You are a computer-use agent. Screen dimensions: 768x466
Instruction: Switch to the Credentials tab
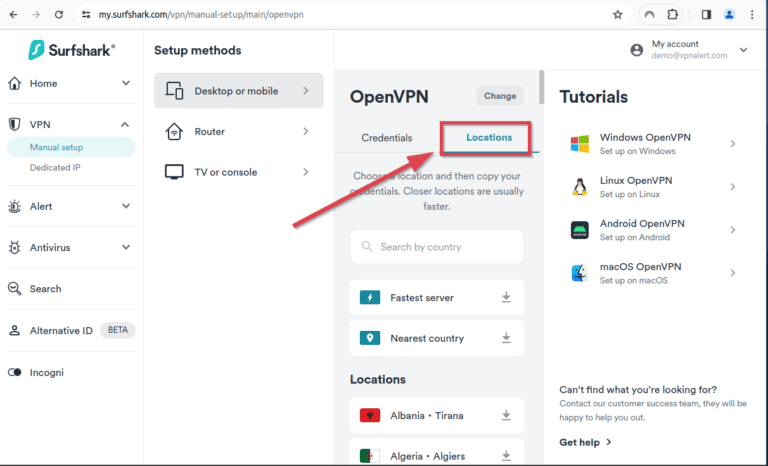click(x=387, y=138)
